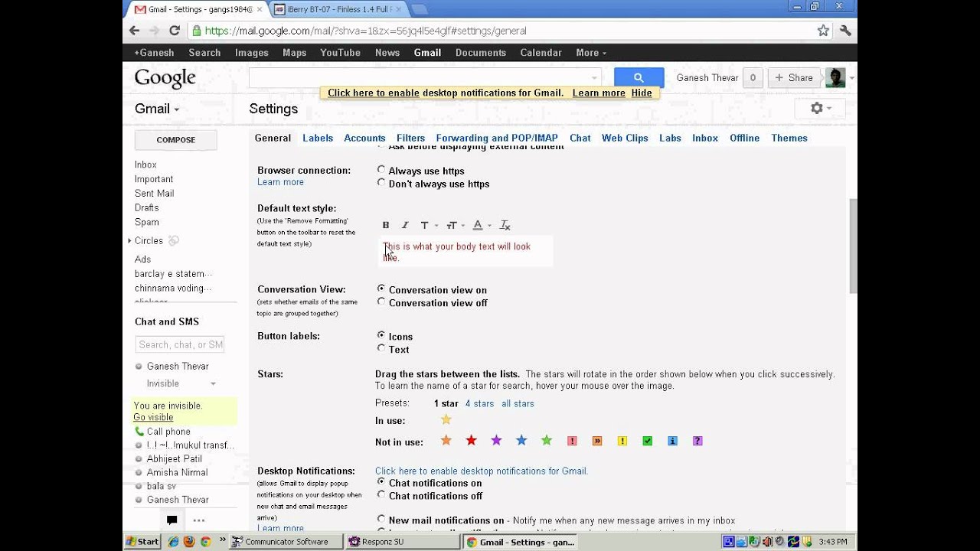
Task: Pick the green star icon
Action: click(x=547, y=440)
